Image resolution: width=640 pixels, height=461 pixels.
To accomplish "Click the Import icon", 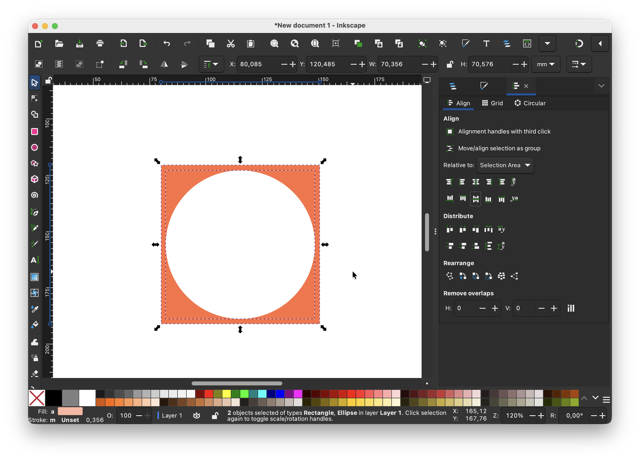I will click(x=123, y=44).
